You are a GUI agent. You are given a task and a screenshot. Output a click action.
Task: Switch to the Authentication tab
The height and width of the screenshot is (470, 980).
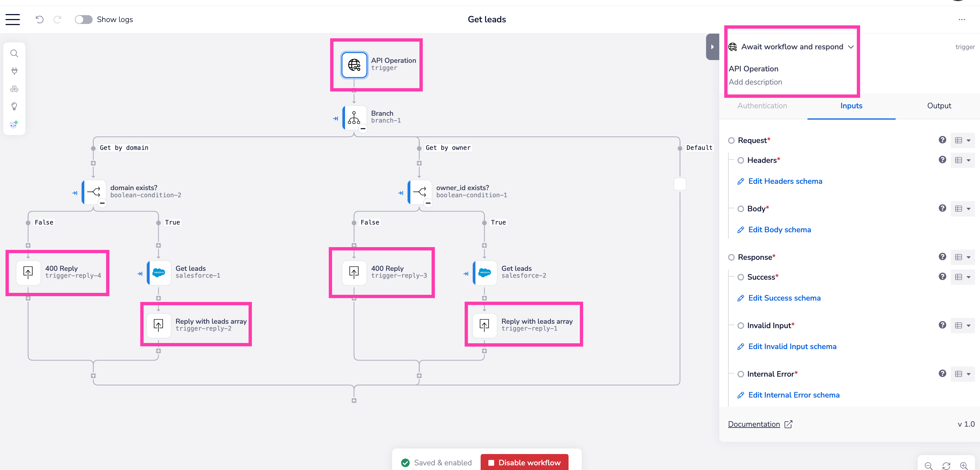(762, 106)
